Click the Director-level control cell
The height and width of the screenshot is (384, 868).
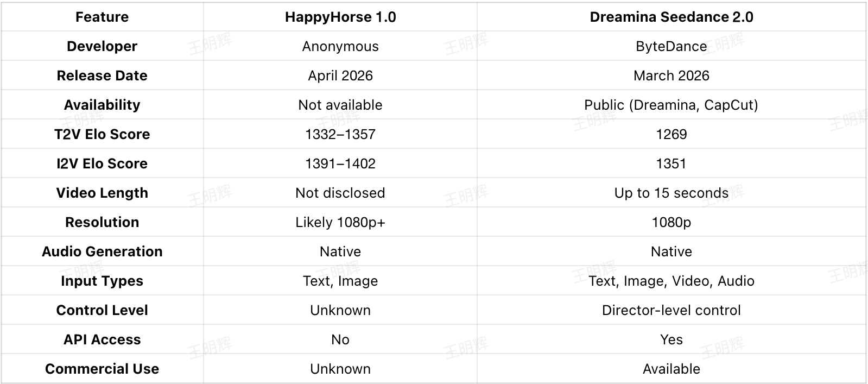point(671,310)
